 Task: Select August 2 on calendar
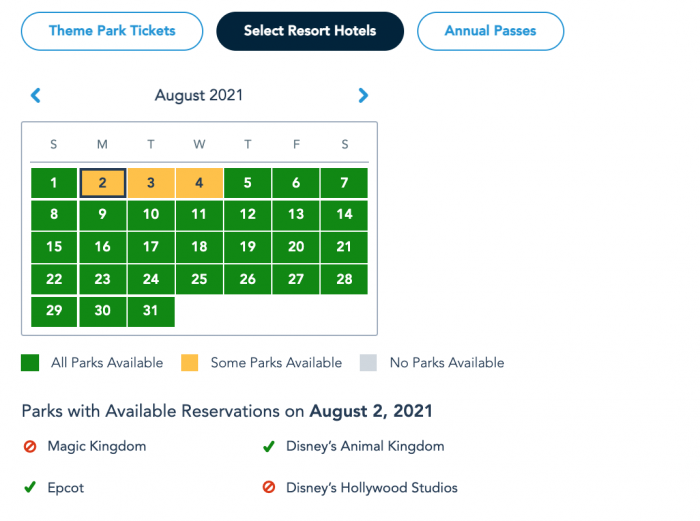(102, 183)
